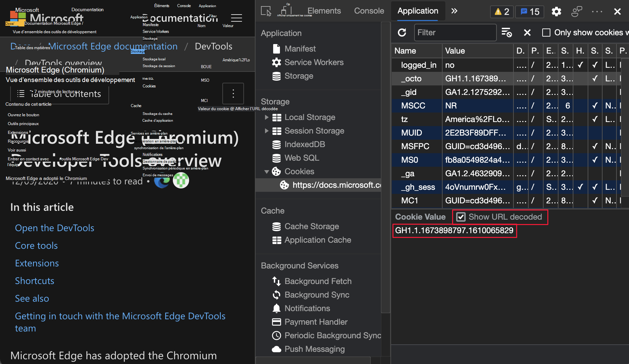Open Cache Storage item
This screenshot has width=629, height=364.
point(311,226)
